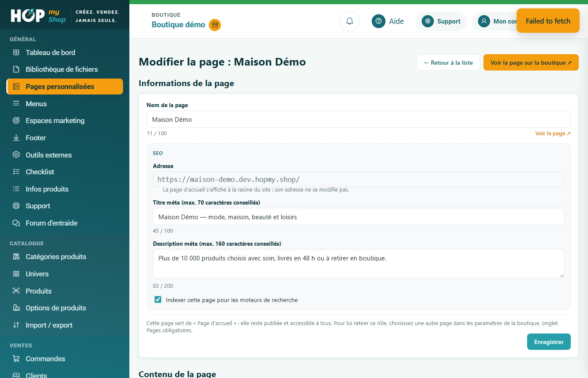This screenshot has width=588, height=378.
Task: Select Catégories produits in sidebar
Action: click(x=65, y=257)
